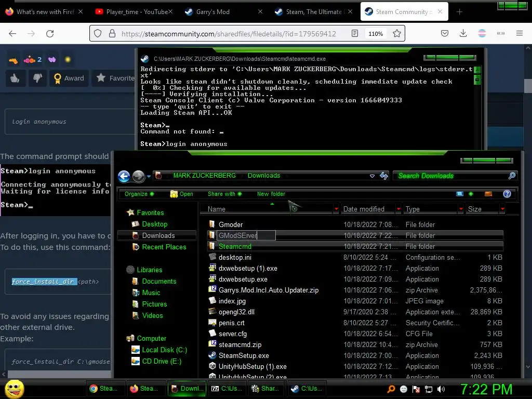532x399 pixels.
Task: Open a new Firefox tab
Action: point(459,12)
